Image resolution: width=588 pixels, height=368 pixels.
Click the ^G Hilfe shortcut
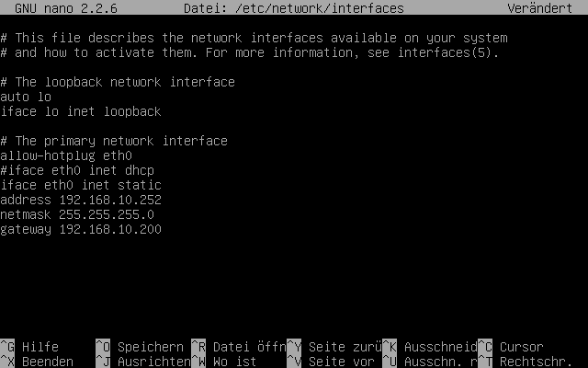[x=29, y=347]
